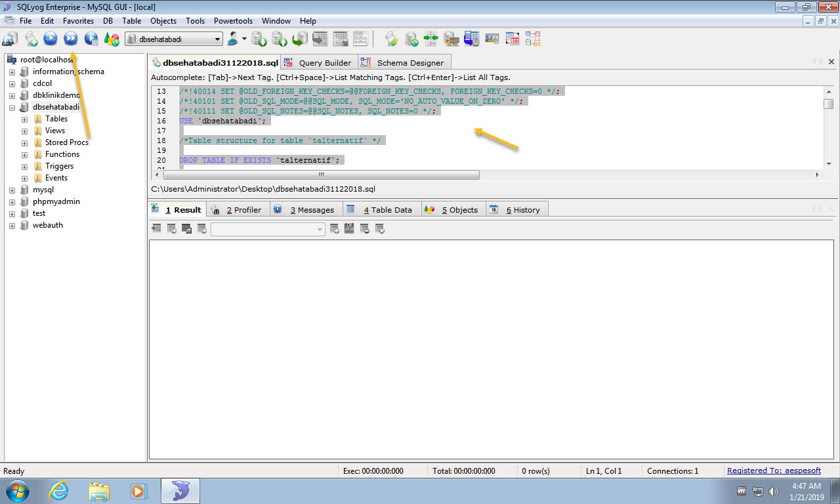Viewport: 840px width, 504px height.
Task: Click the editor vertical scrollbar thumb
Action: click(828, 104)
